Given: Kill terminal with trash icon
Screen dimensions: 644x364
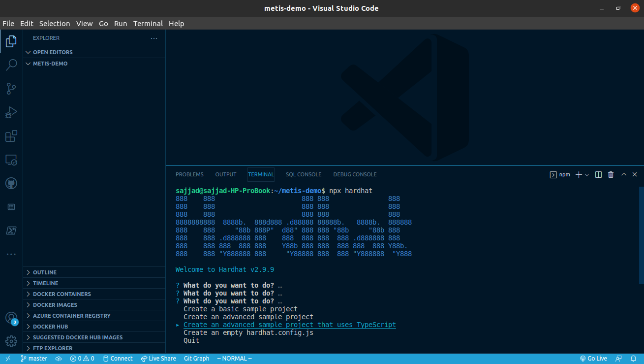Looking at the screenshot, I should 611,174.
